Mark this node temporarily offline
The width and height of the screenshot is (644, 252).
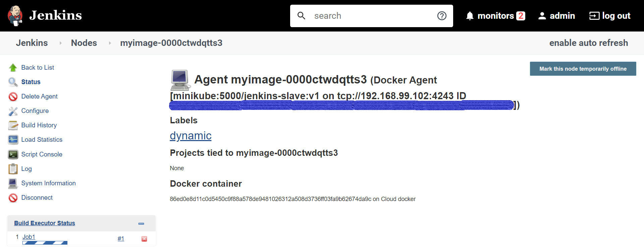(583, 69)
